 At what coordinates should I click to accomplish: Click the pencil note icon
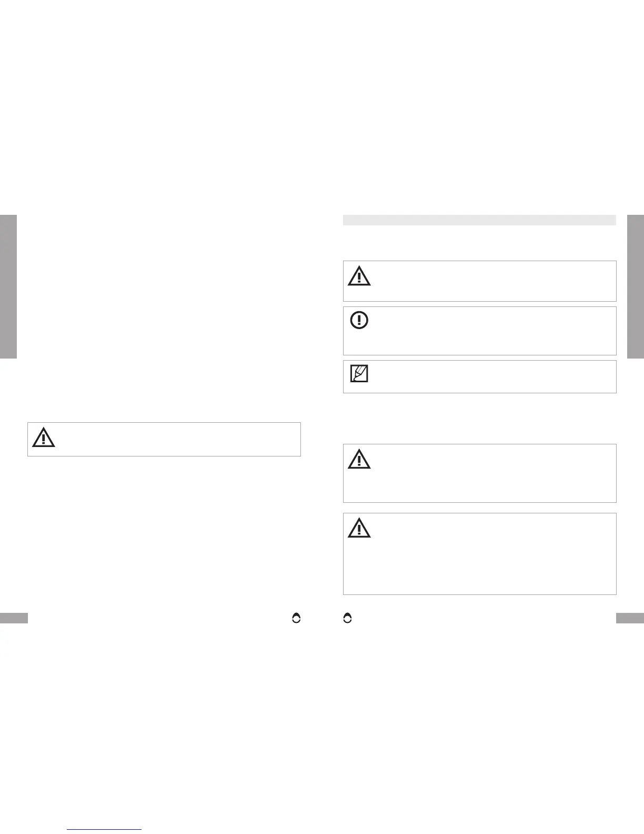359,374
